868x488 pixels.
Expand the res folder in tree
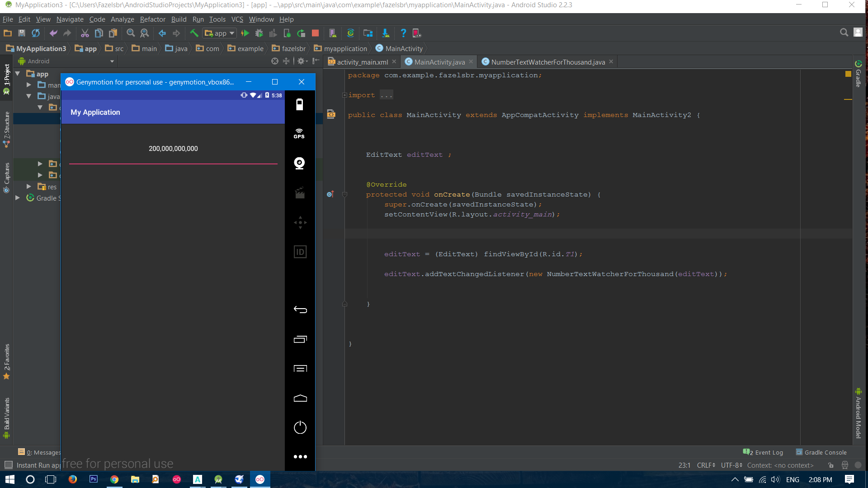[x=29, y=187]
